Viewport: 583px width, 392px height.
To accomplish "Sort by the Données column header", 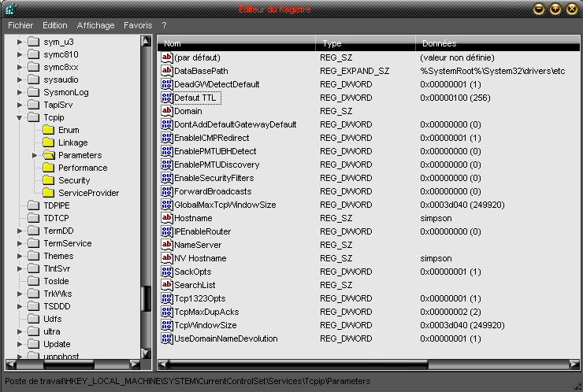I will point(497,43).
